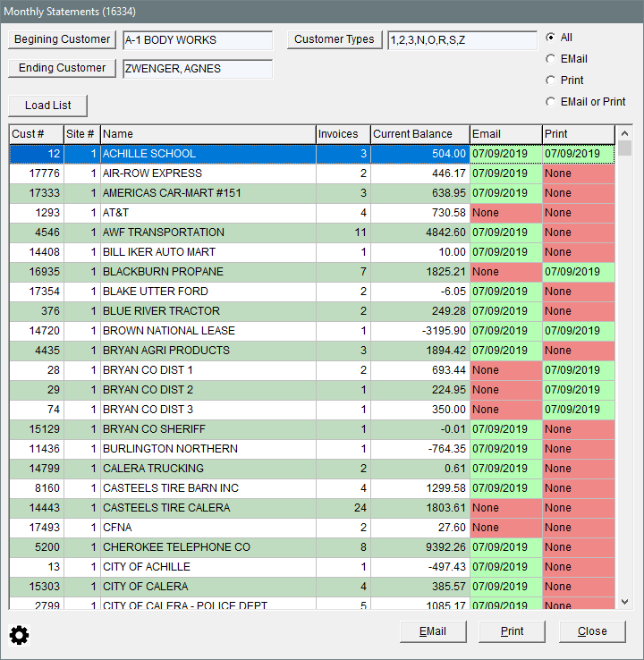Select the BLUE RIVER TRACTOR row
This screenshot has height=660, width=644.
click(x=312, y=311)
